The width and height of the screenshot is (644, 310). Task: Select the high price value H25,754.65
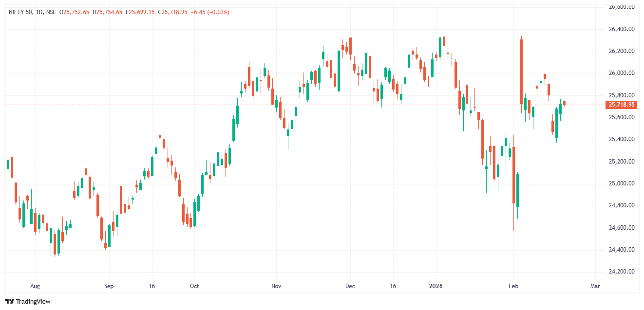coord(110,12)
